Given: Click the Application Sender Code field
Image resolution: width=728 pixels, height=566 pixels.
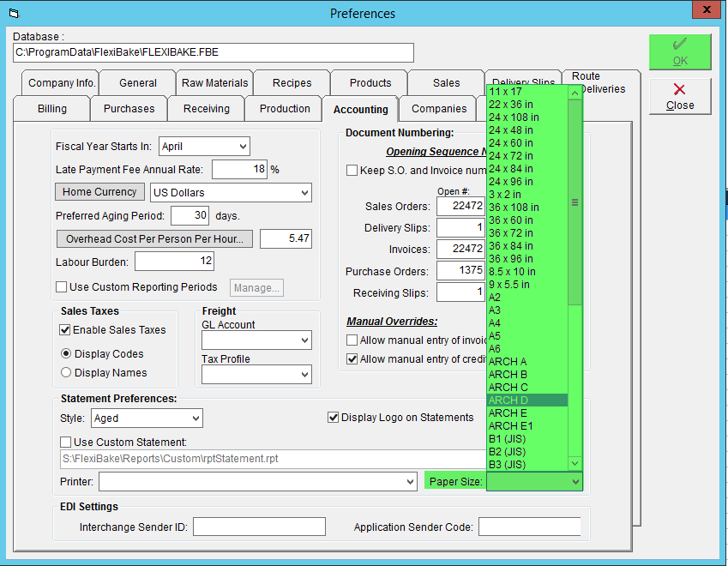Looking at the screenshot, I should 530,527.
